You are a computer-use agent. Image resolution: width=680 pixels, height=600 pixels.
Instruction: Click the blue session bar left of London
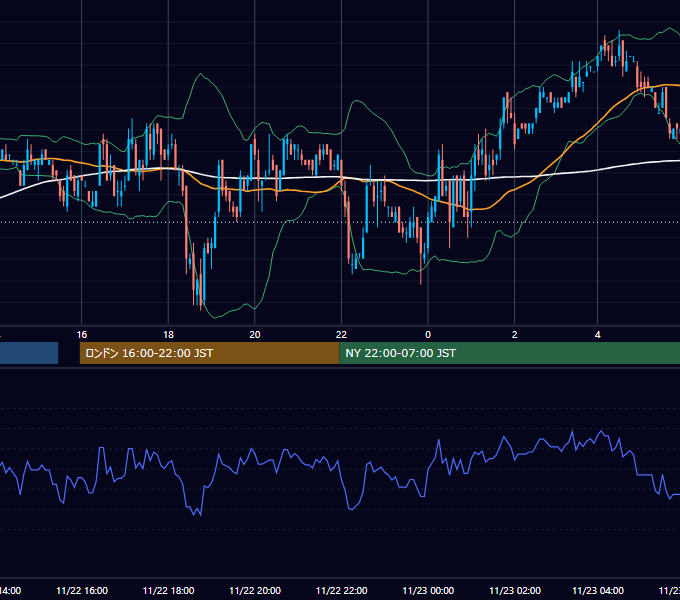[x=29, y=353]
